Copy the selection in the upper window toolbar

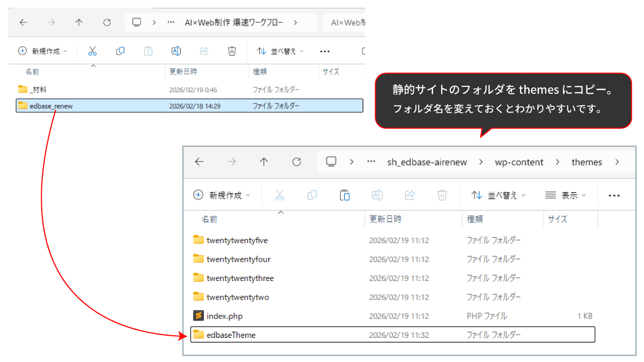click(120, 51)
